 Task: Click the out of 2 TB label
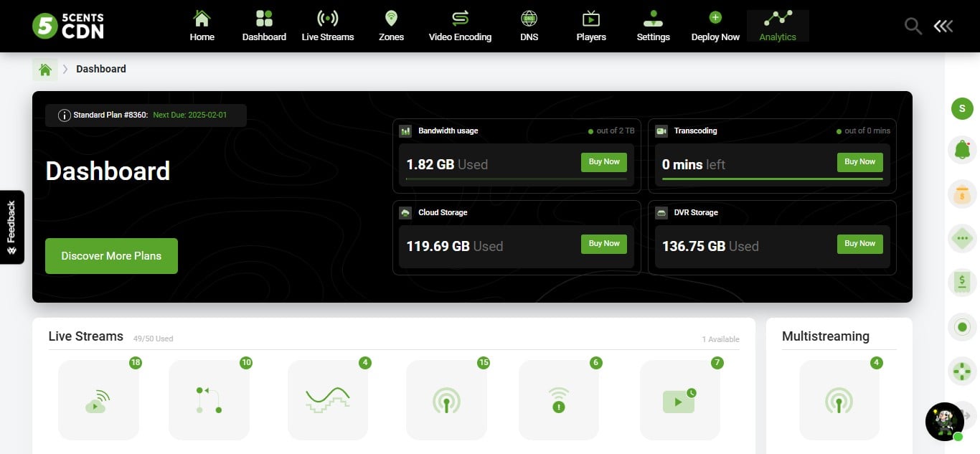tap(616, 131)
